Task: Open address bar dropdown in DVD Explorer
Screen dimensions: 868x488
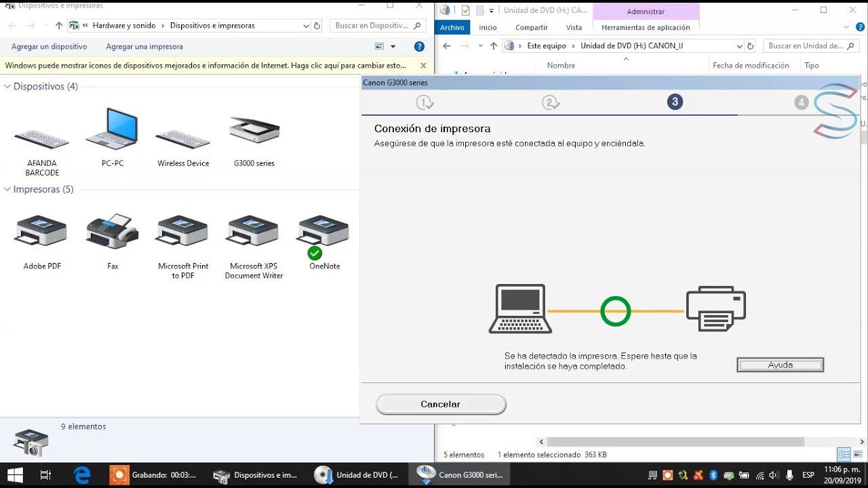Action: tap(739, 46)
